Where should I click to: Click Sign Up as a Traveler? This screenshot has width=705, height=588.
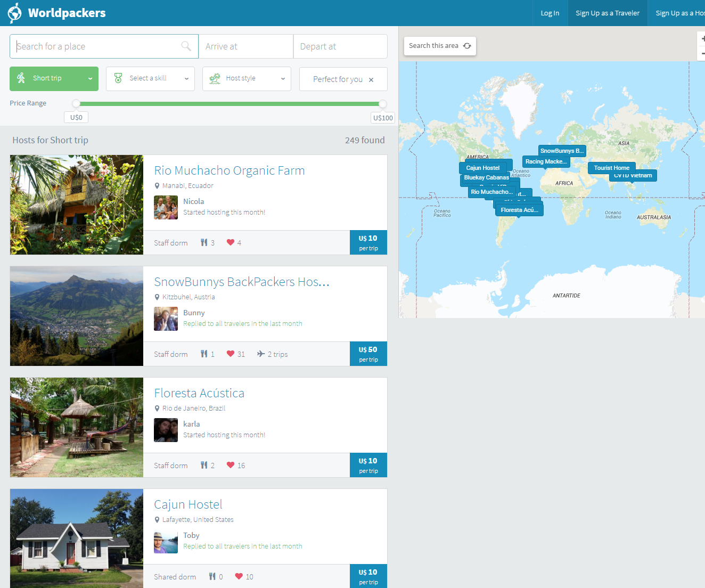coord(608,13)
